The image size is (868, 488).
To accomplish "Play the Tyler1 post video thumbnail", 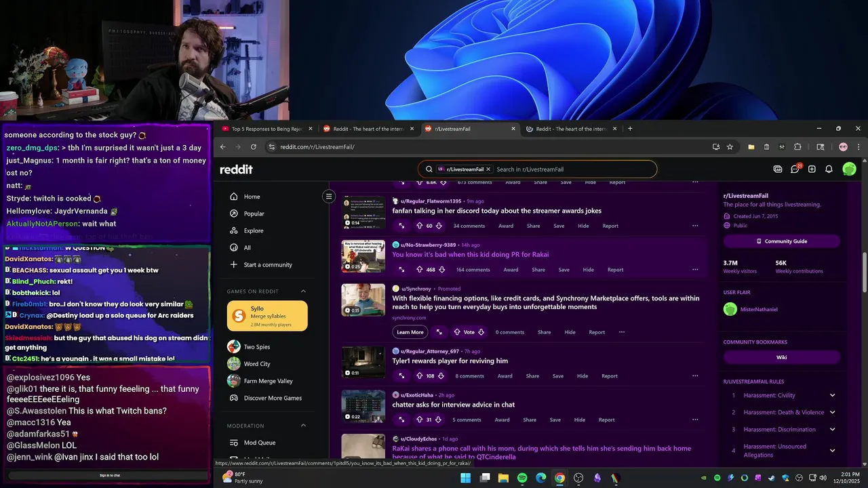I will coord(363,362).
